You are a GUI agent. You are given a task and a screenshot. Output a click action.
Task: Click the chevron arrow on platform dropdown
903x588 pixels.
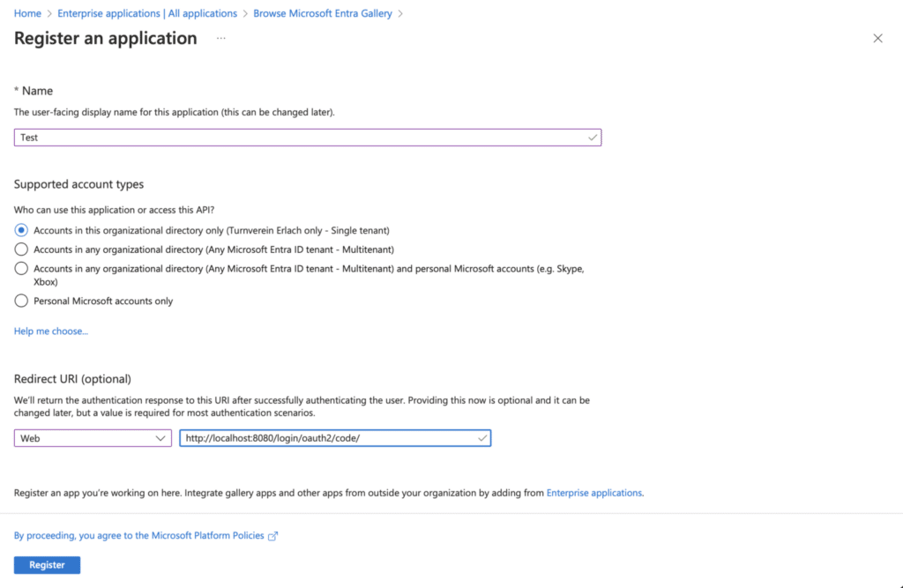[x=160, y=438]
